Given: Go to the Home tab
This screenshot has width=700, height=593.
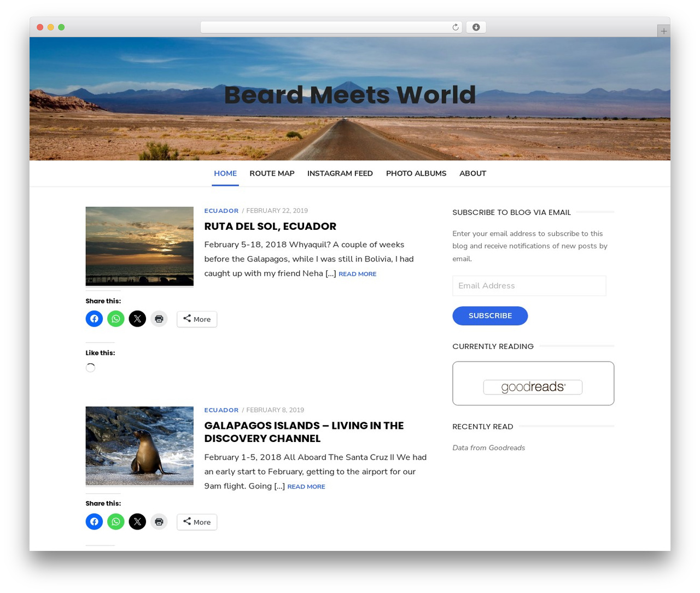Looking at the screenshot, I should click(x=225, y=173).
